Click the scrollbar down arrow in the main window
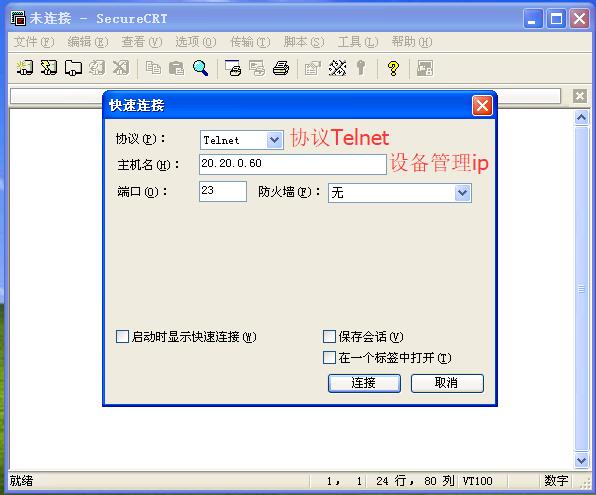596x495 pixels. [581, 461]
